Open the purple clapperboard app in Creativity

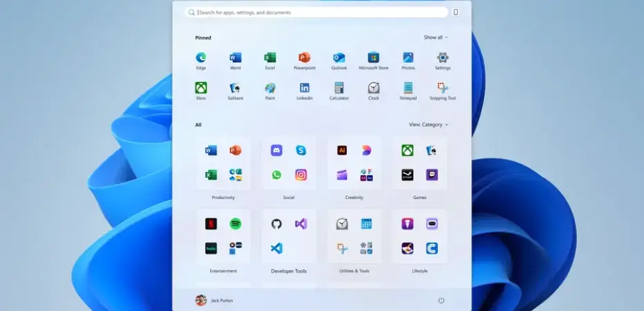pos(342,175)
